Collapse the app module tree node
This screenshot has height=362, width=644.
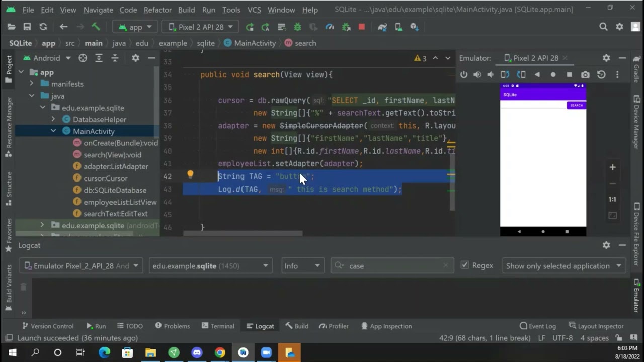coord(21,72)
